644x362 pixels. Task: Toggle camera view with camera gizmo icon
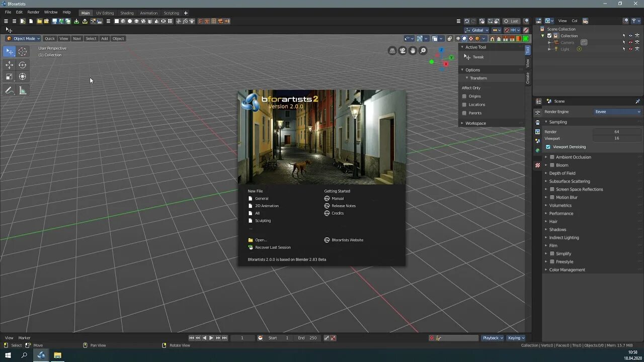click(x=403, y=50)
